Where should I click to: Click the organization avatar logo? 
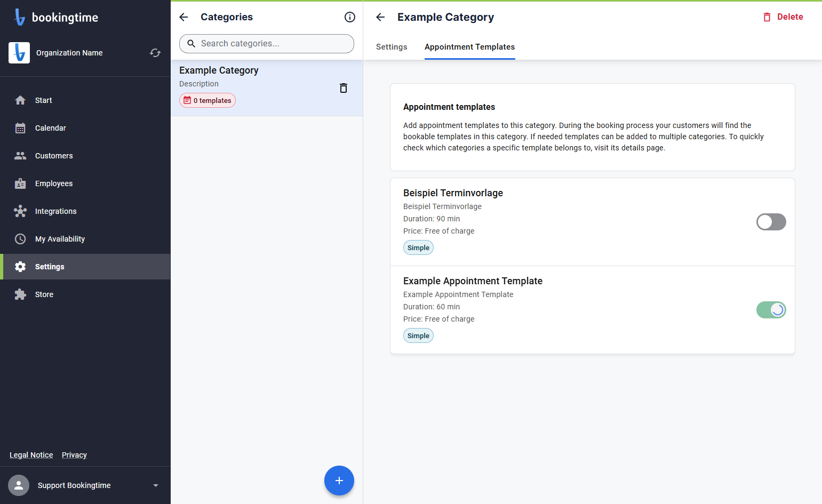(19, 53)
